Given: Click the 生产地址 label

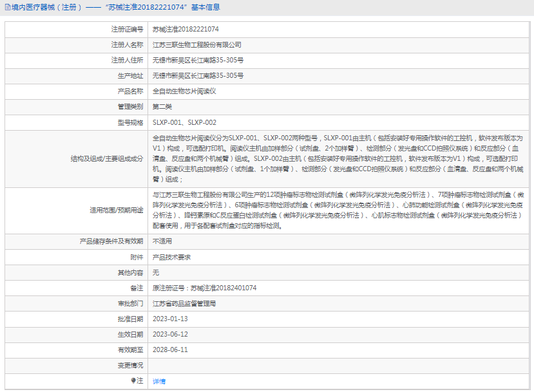Looking at the screenshot, I should (130, 75).
